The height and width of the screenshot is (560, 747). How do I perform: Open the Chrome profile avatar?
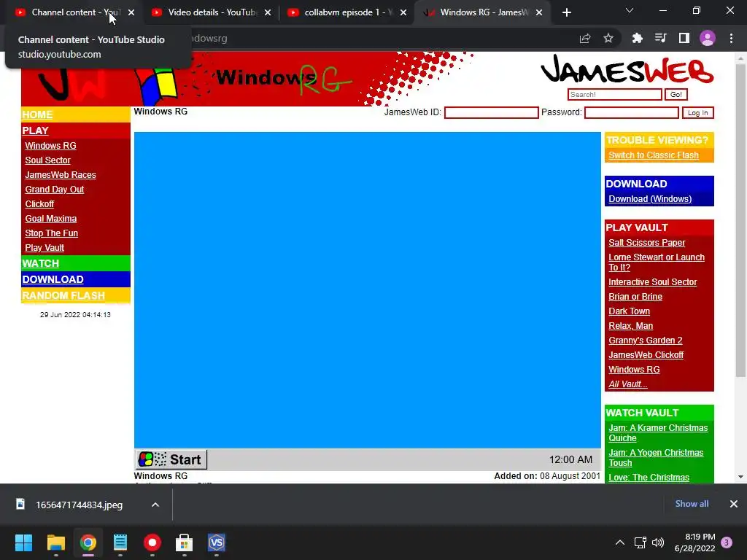tap(708, 39)
